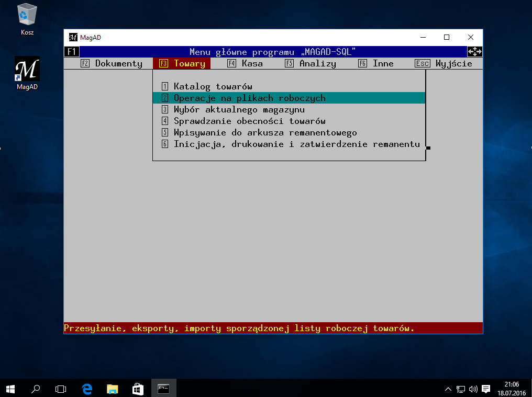Select Esc Wyjście to exit
The image size is (532, 397).
pos(444,63)
